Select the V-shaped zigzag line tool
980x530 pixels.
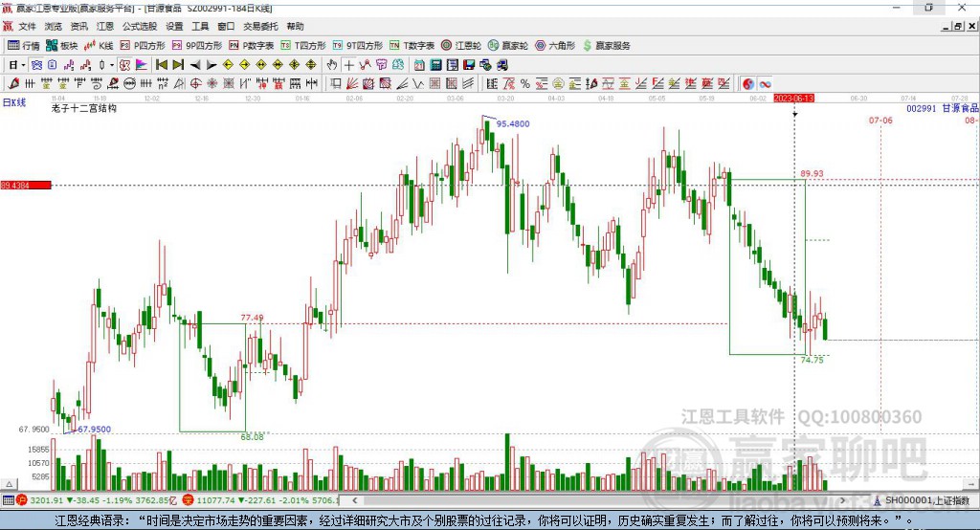(417, 84)
